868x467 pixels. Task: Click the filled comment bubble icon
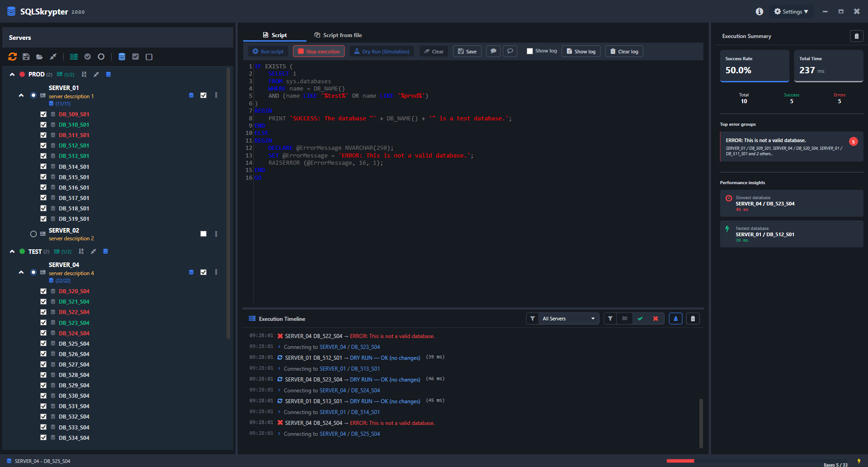pos(494,51)
